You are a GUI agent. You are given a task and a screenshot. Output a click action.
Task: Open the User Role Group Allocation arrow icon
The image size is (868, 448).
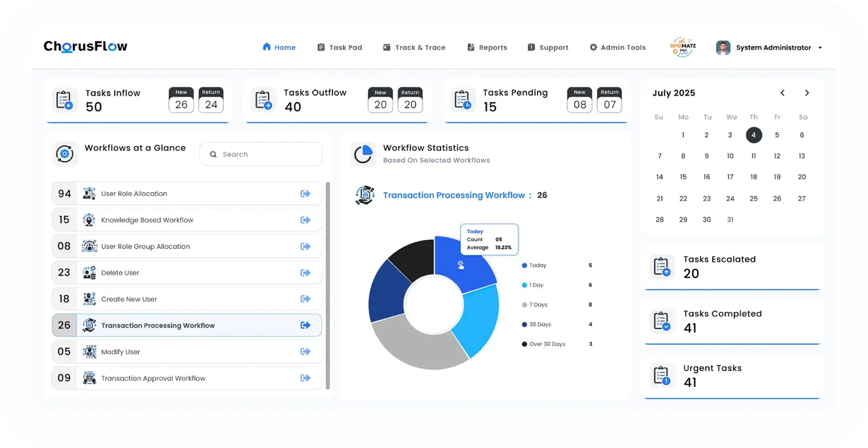click(305, 246)
